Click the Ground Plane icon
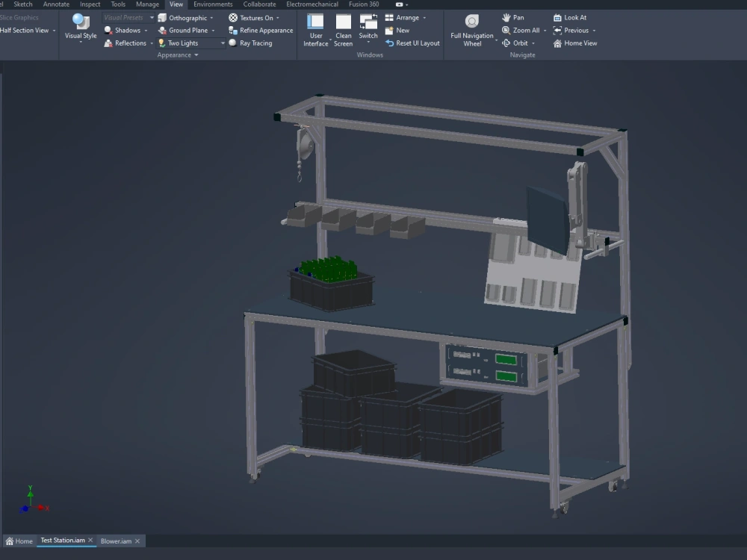This screenshot has height=560, width=747. click(162, 31)
